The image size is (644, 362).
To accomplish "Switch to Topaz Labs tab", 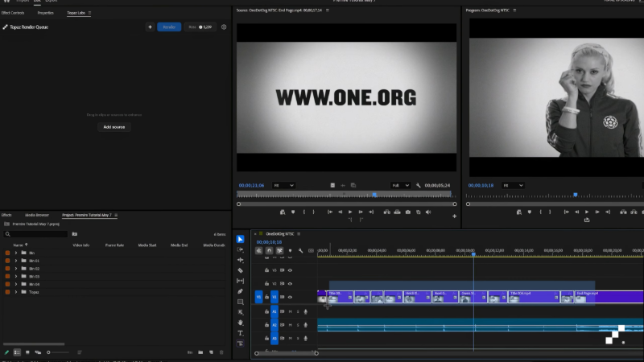I will (76, 13).
